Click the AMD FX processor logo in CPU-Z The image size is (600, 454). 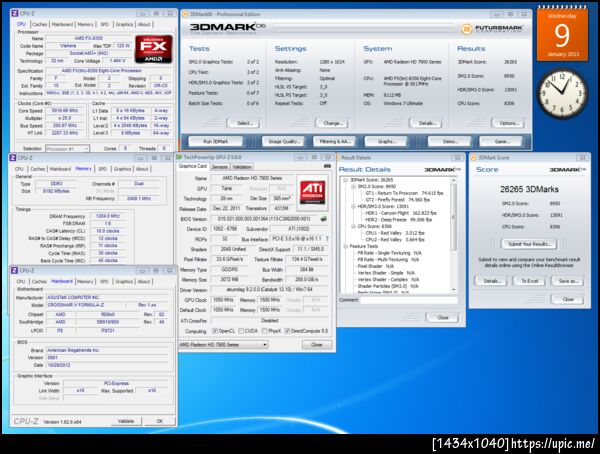click(153, 49)
